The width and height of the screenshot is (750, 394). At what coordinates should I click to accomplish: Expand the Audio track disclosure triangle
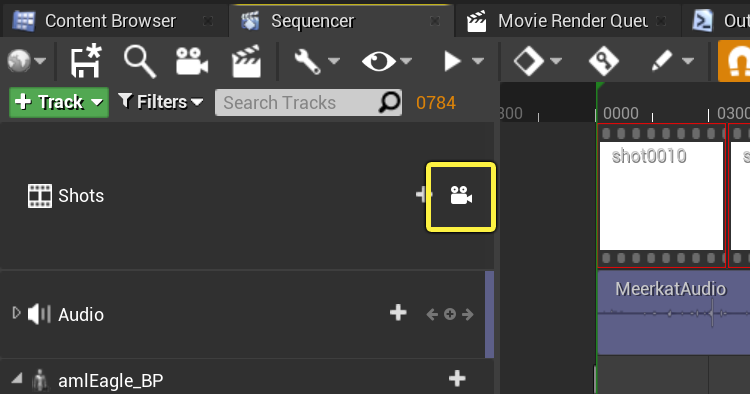[x=16, y=313]
